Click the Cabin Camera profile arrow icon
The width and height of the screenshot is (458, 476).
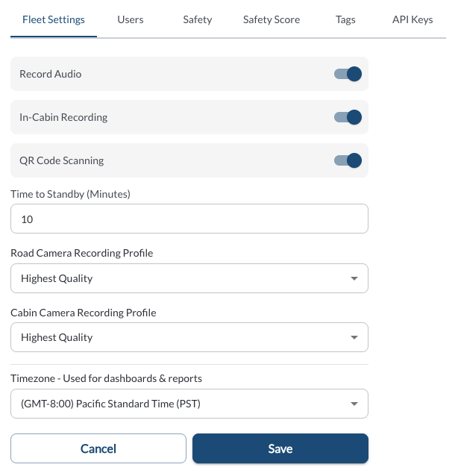354,338
